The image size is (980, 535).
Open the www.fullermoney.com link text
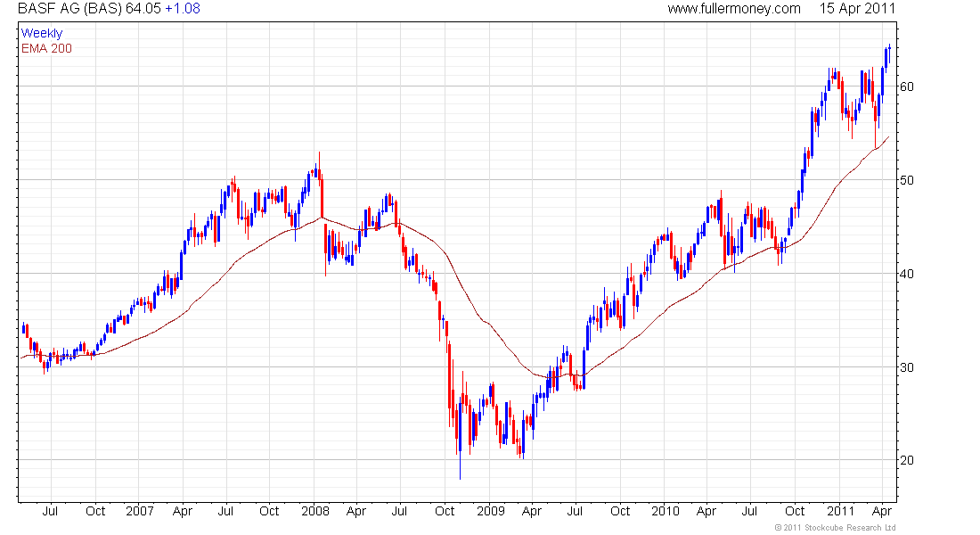coord(734,9)
